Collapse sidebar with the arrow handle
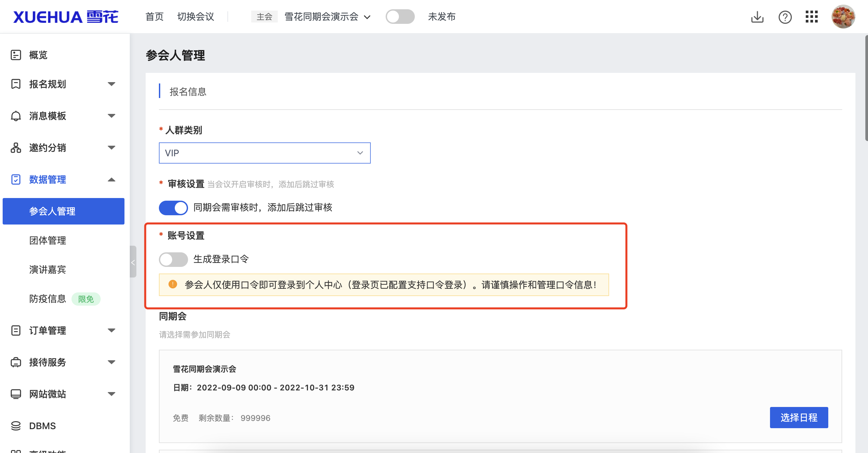Image resolution: width=868 pixels, height=453 pixels. [x=133, y=262]
